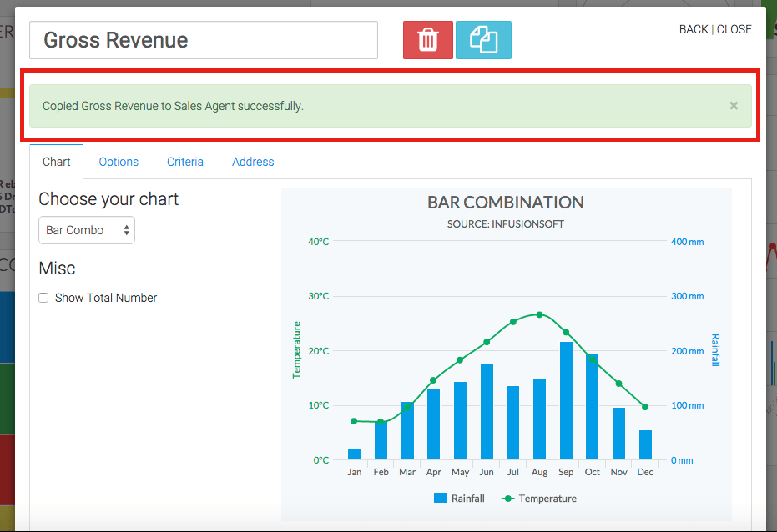Open the Bar Combo chart dropdown
This screenshot has width=777, height=532.
87,230
